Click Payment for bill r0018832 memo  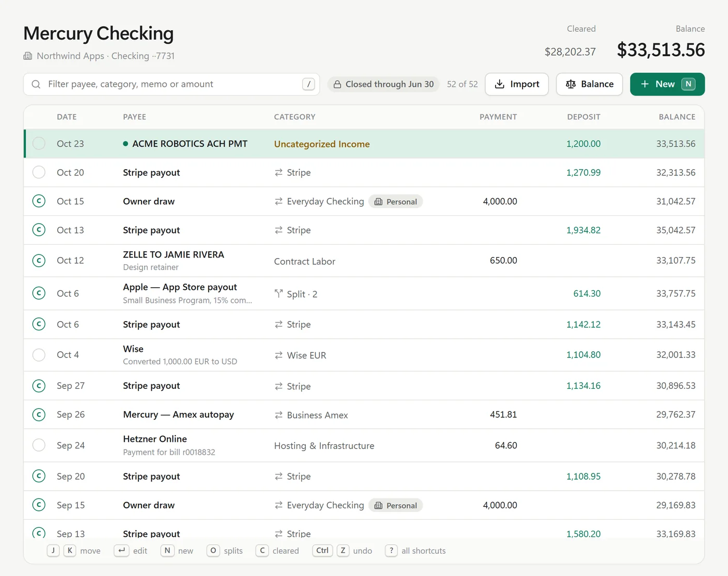coord(169,452)
